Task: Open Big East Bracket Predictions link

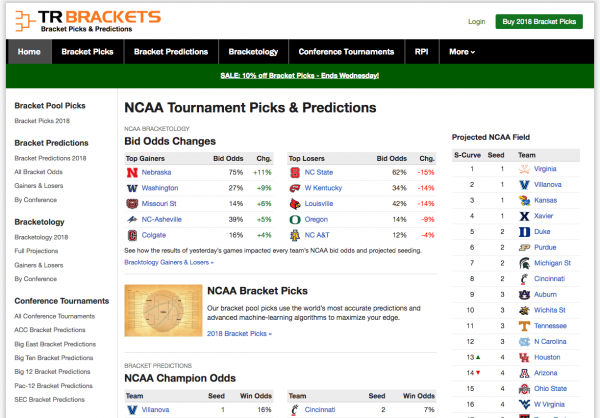Action: pos(55,344)
